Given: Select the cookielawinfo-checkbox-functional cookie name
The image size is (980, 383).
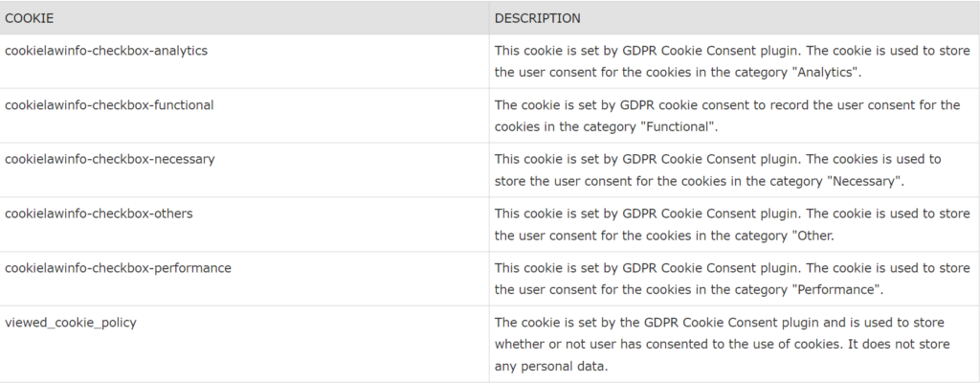Looking at the screenshot, I should [109, 105].
